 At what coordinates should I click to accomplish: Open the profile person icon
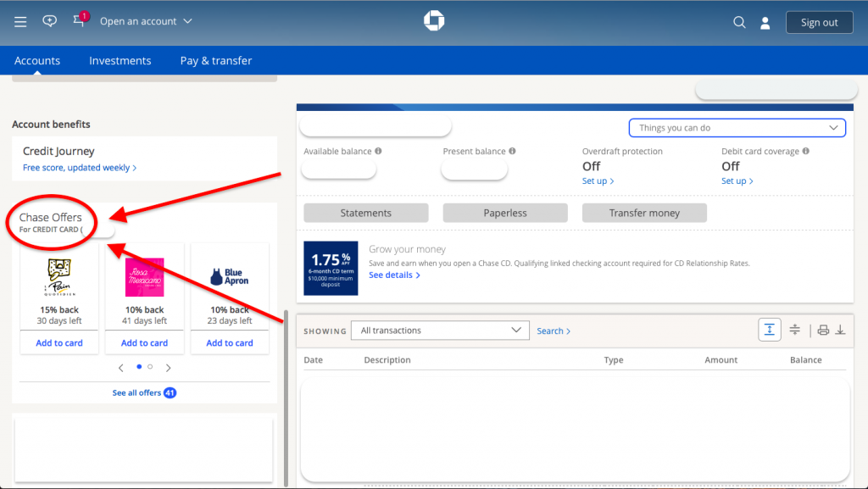765,23
